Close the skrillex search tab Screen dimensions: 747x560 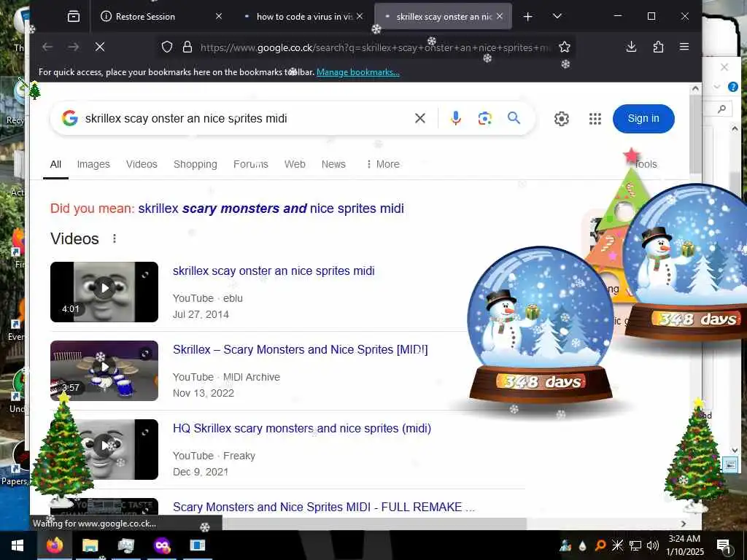coord(499,16)
